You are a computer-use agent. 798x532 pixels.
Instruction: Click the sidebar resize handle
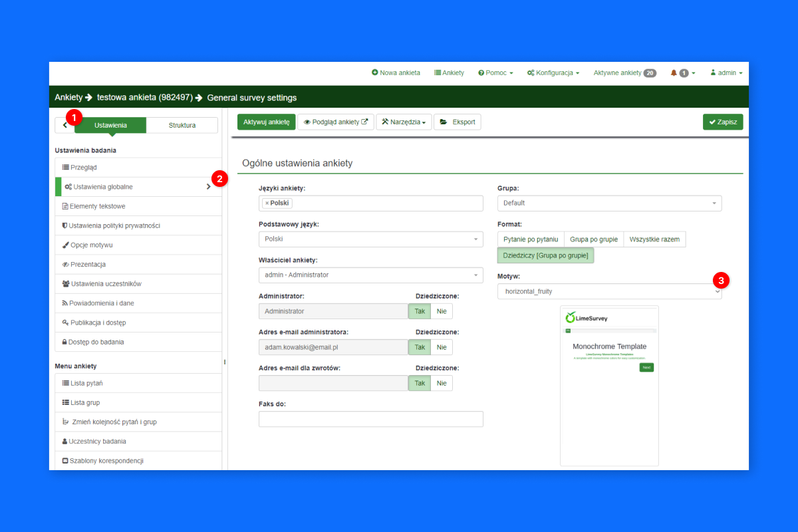(225, 362)
